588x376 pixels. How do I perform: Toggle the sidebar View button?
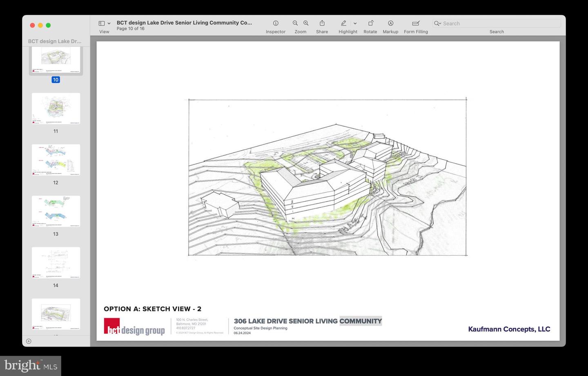click(x=102, y=23)
